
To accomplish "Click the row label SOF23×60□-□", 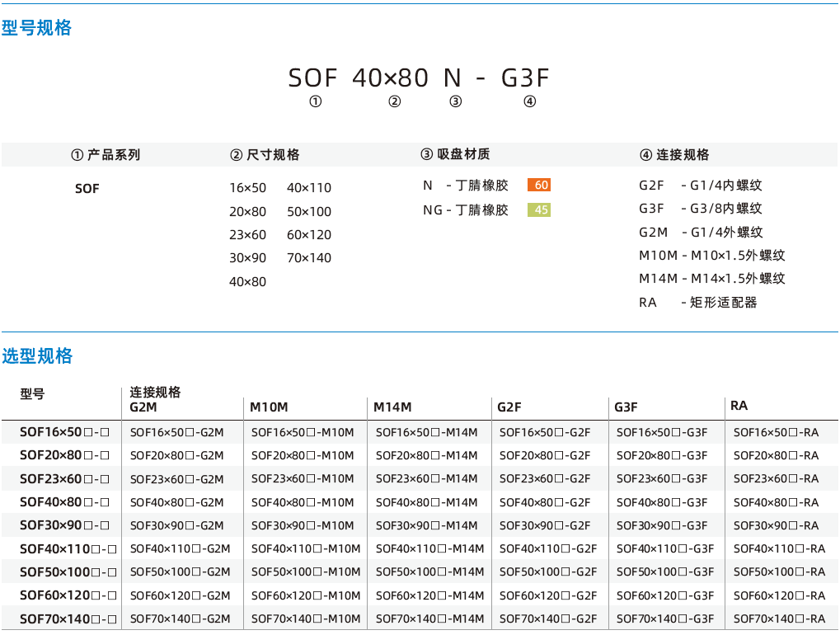I will click(65, 478).
